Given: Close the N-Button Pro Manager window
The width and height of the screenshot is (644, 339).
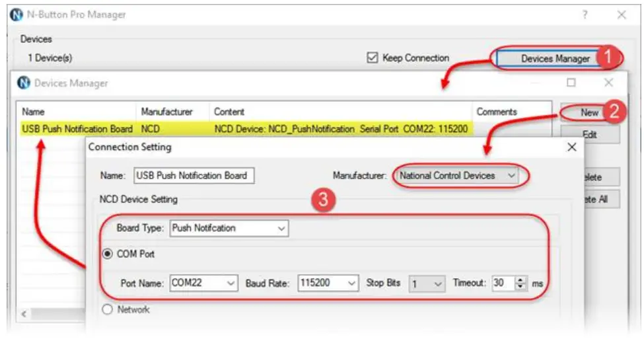Looking at the screenshot, I should coord(622,15).
